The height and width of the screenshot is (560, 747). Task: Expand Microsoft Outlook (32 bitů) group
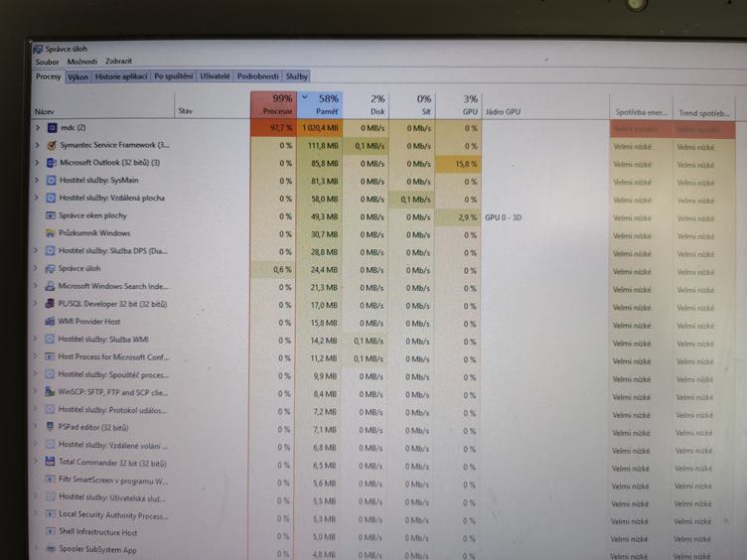click(37, 163)
